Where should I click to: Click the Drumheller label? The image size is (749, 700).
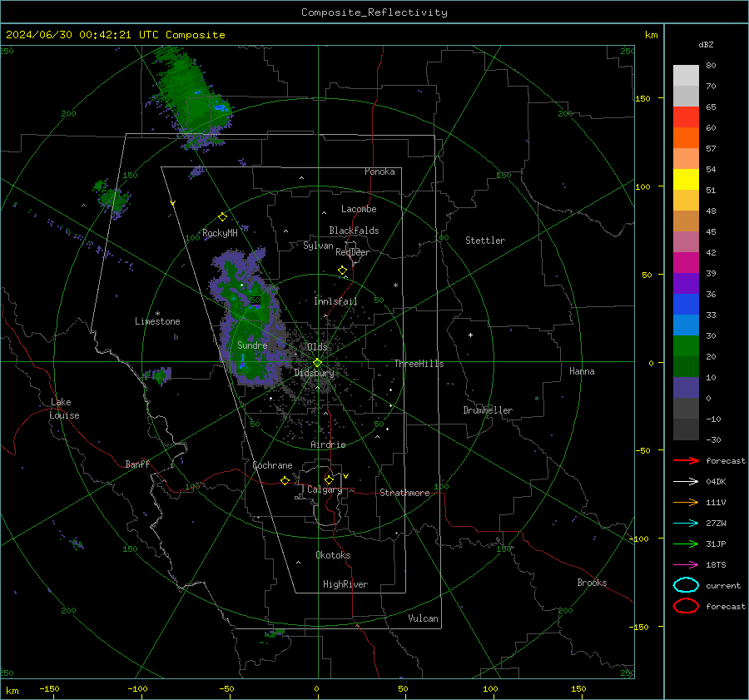pyautogui.click(x=488, y=410)
